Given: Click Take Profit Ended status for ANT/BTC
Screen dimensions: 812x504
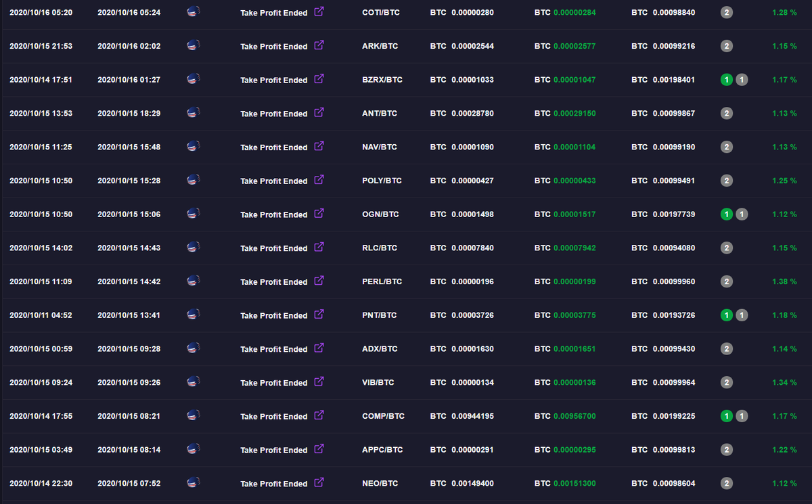Looking at the screenshot, I should click(273, 114).
